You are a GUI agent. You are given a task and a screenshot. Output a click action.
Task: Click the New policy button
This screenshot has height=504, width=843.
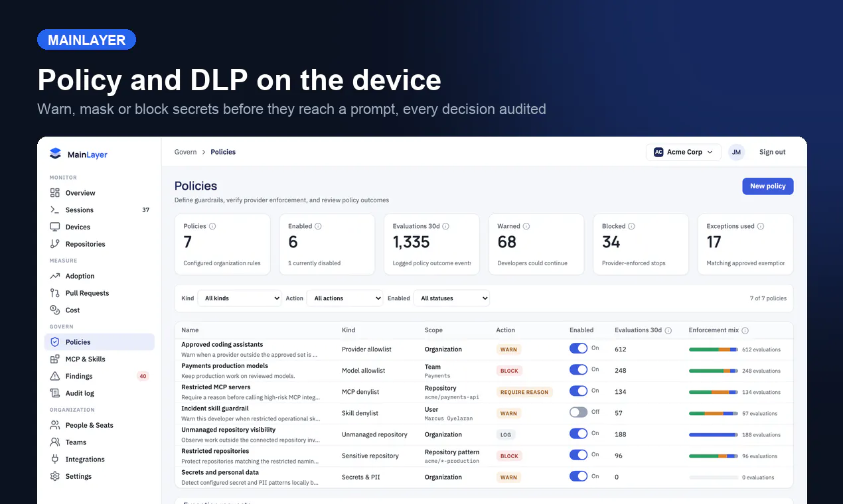click(x=767, y=186)
